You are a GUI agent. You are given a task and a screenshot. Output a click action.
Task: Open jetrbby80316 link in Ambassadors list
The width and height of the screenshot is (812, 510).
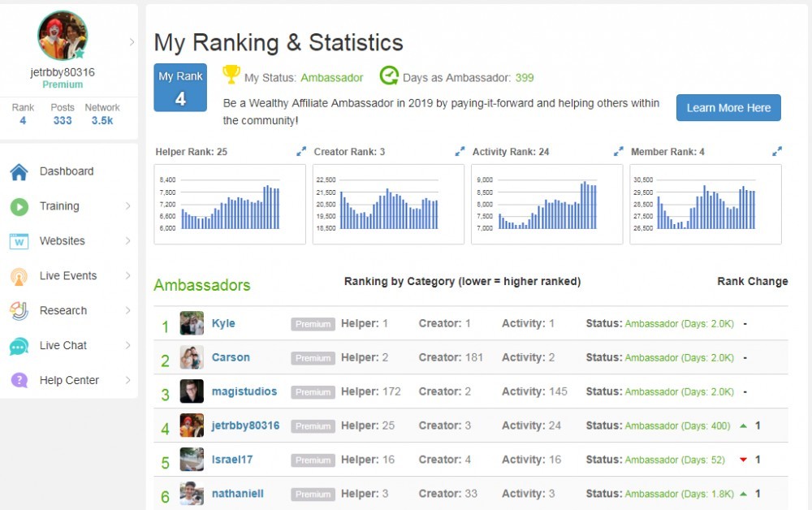click(x=245, y=426)
